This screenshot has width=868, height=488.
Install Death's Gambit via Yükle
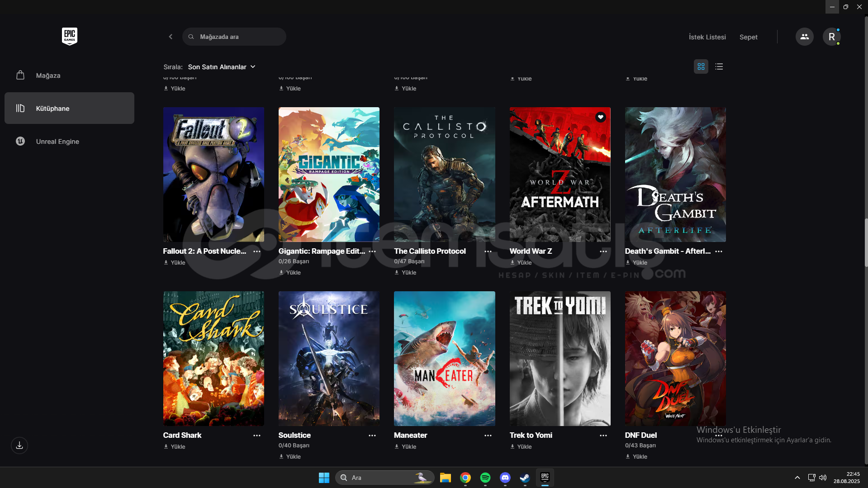636,263
